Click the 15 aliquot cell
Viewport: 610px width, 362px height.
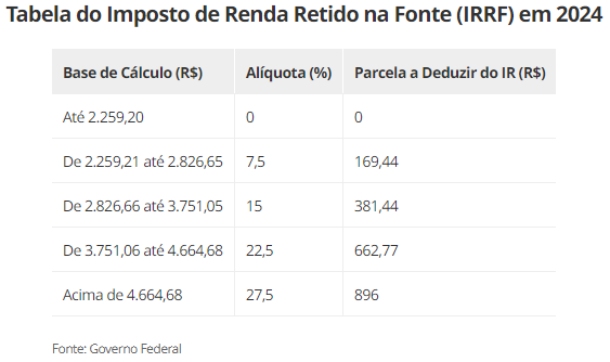(289, 205)
